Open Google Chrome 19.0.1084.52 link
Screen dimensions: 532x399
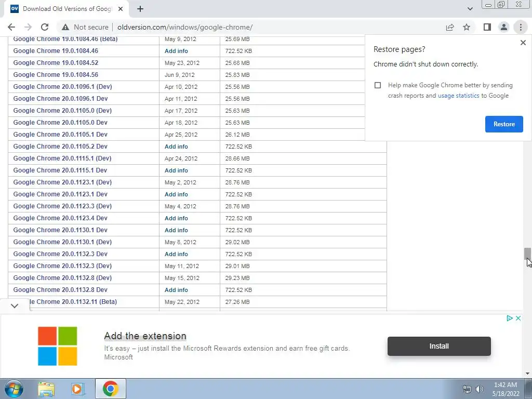(x=56, y=63)
